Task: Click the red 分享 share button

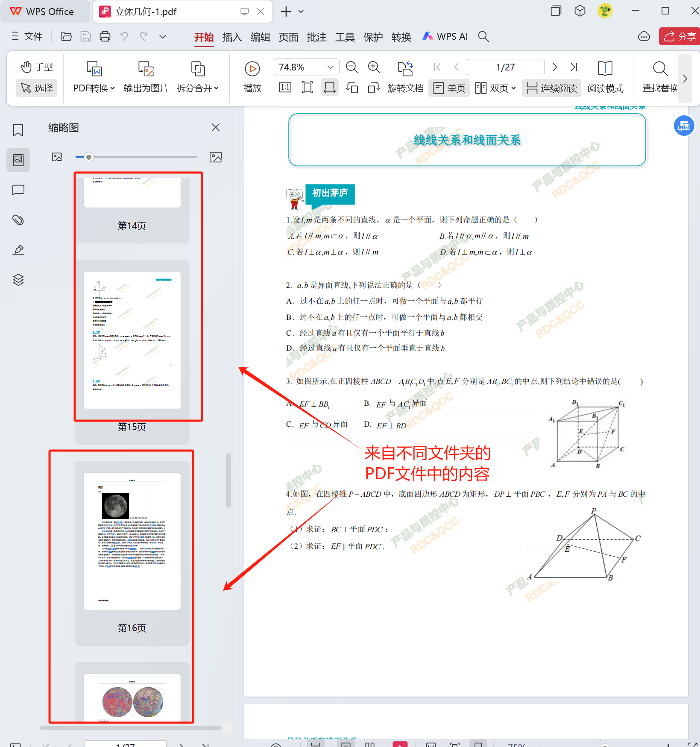Action: click(x=679, y=37)
